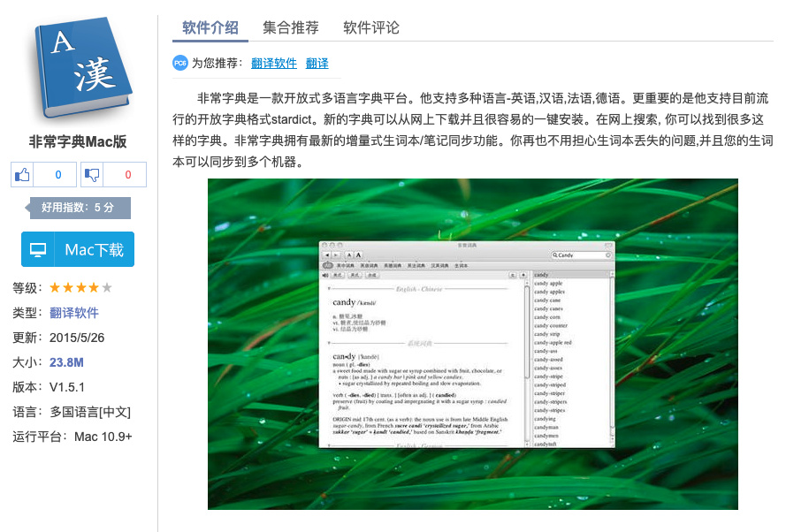Click the four-star rating icons
The image size is (786, 532).
click(80, 287)
